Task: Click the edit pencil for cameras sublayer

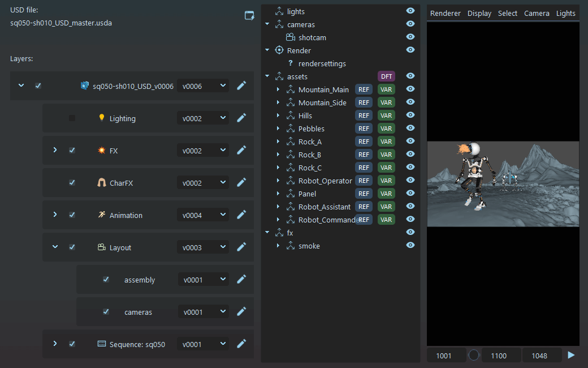Action: click(x=241, y=312)
